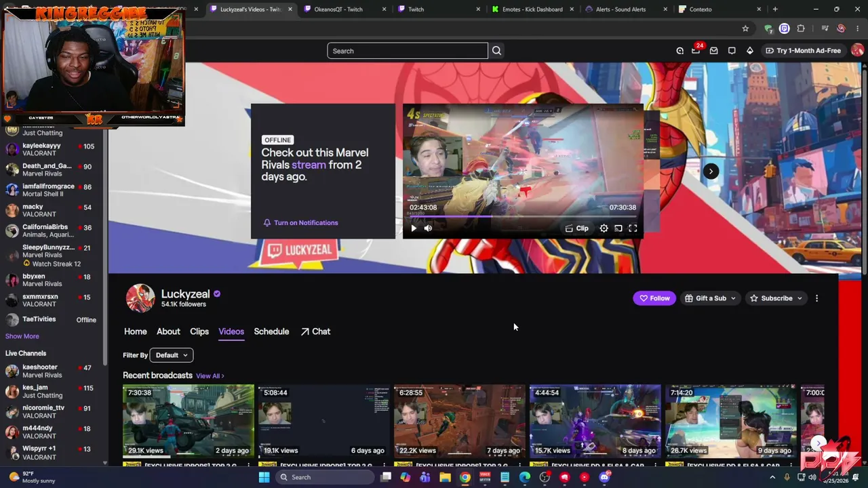868x488 pixels.
Task: Open Discord from the taskbar
Action: (x=604, y=477)
